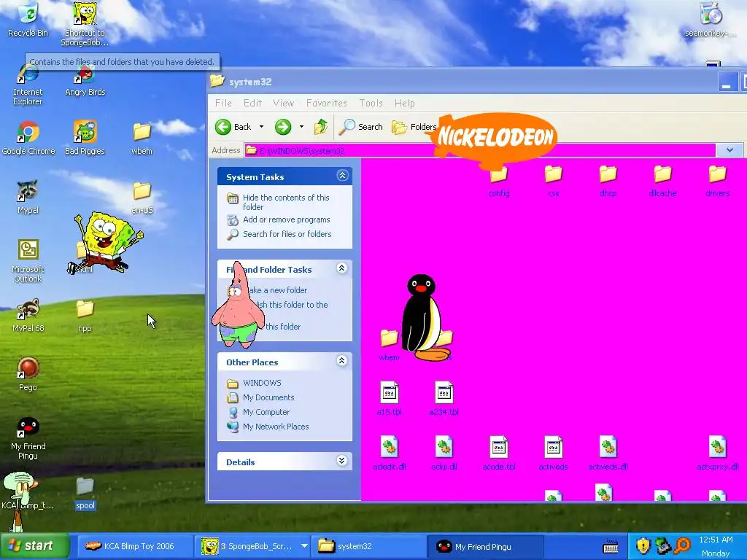
Task: Launch the Pego desktop shortcut
Action: pyautogui.click(x=28, y=374)
